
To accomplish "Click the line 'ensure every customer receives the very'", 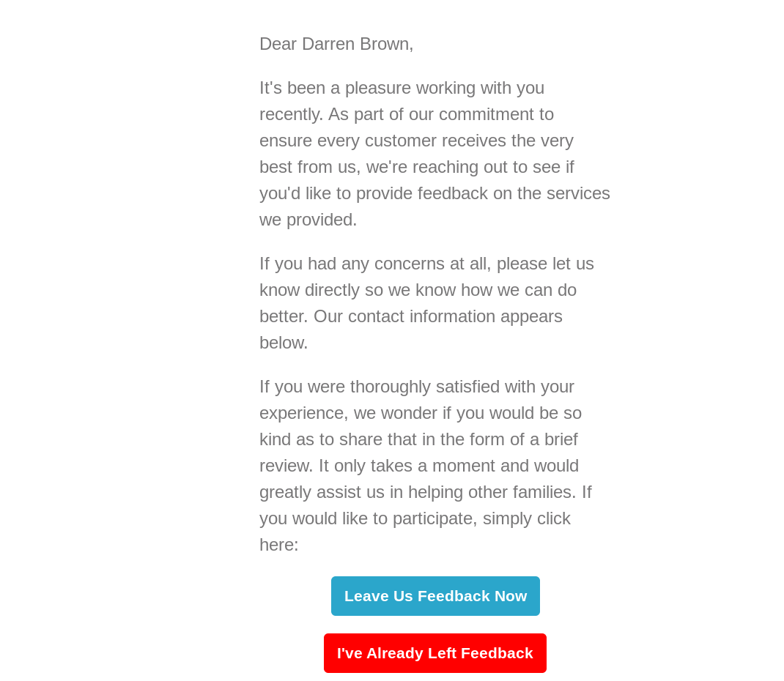I will pyautogui.click(x=416, y=141).
